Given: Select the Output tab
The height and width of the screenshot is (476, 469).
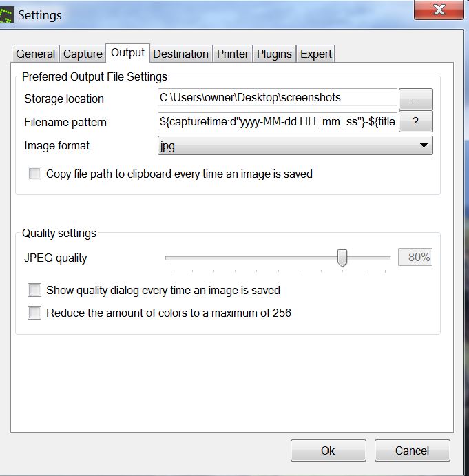Looking at the screenshot, I should (x=127, y=52).
